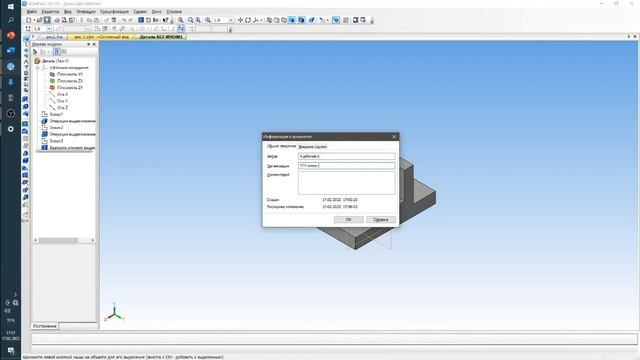Toggle perspective projection icon
Screen dimensions: 640x360
312,20
